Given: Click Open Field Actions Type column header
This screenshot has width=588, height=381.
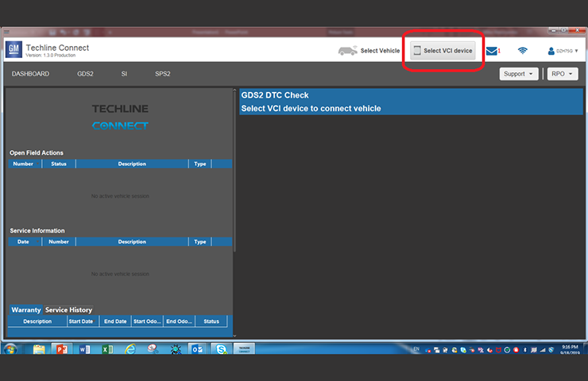Looking at the screenshot, I should coord(200,164).
